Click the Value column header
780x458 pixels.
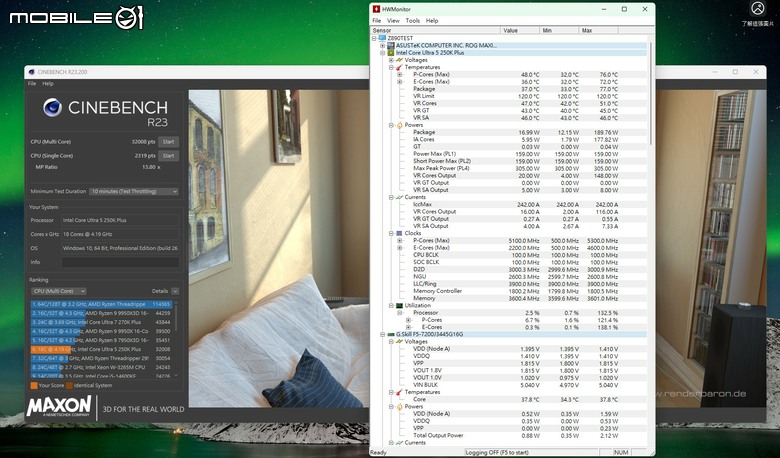pos(520,30)
